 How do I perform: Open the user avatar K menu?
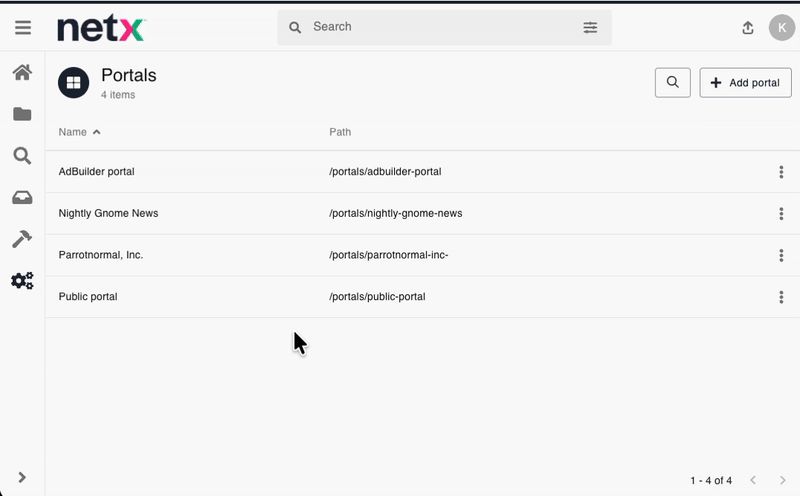(x=781, y=28)
